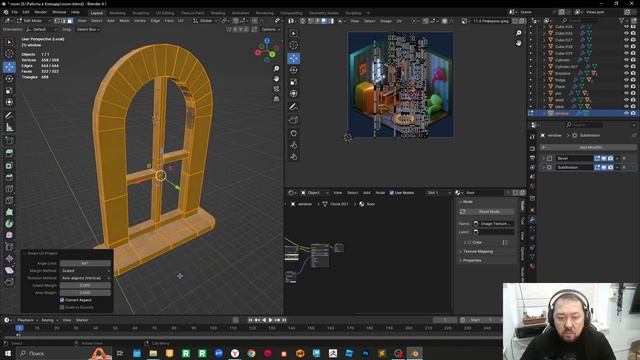Expand the Bevel modifier panel

[544, 158]
